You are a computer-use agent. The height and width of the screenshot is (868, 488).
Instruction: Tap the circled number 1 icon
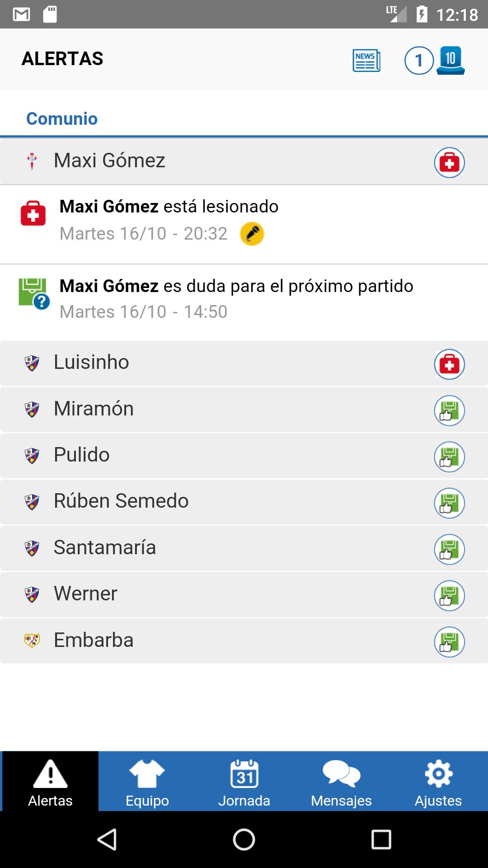point(419,61)
